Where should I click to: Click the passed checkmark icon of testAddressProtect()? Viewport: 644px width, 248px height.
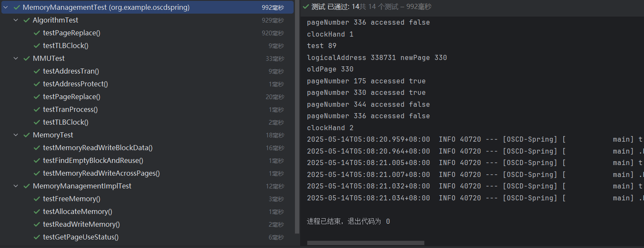tap(37, 84)
